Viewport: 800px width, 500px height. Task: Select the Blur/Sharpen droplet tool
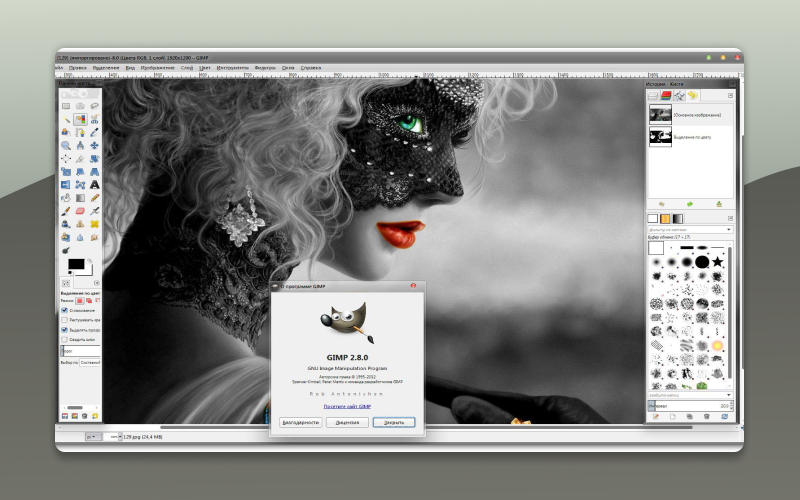point(80,237)
